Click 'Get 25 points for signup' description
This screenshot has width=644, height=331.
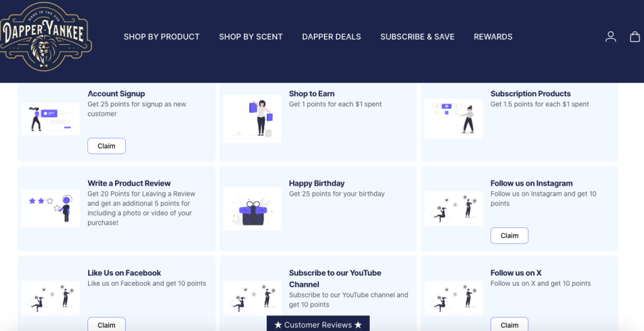click(x=136, y=109)
